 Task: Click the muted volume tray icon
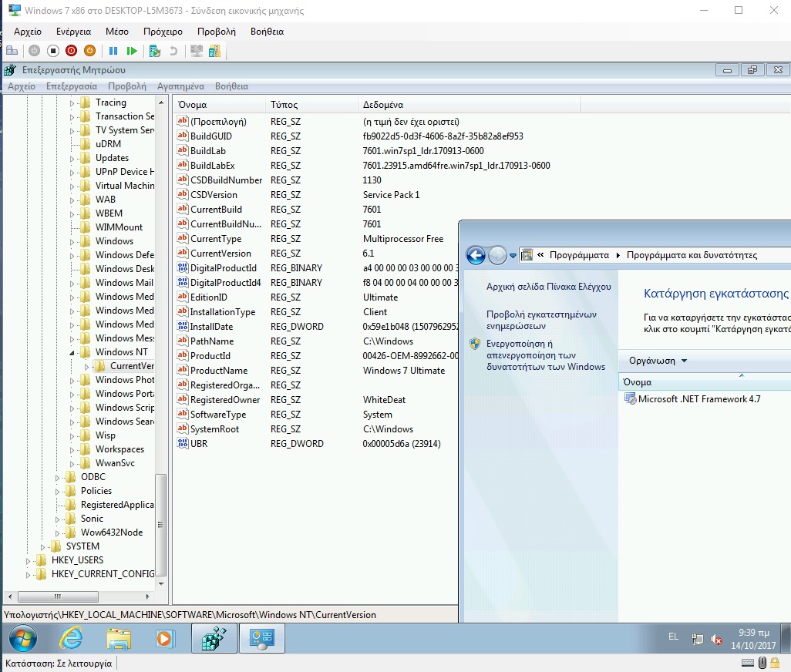pyautogui.click(x=716, y=640)
